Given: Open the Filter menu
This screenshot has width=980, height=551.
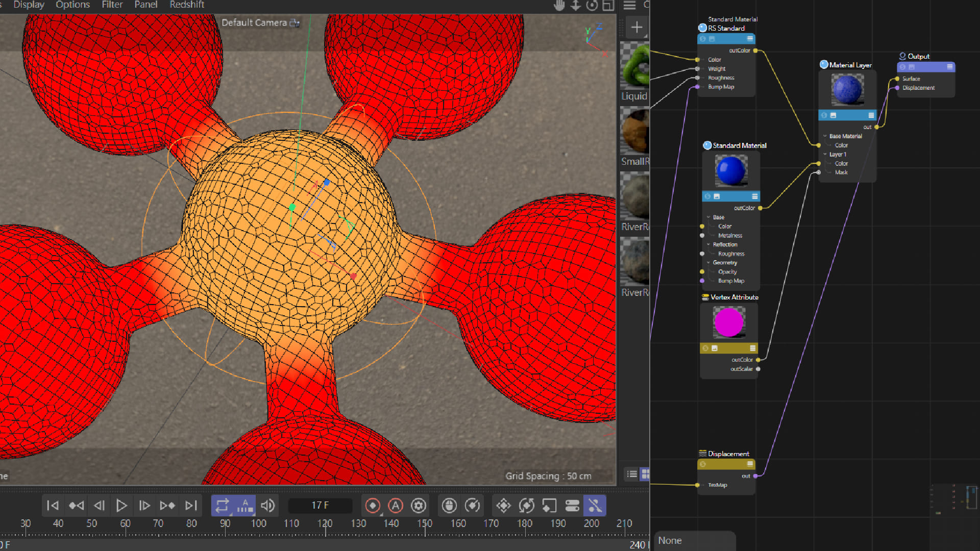Looking at the screenshot, I should (112, 5).
